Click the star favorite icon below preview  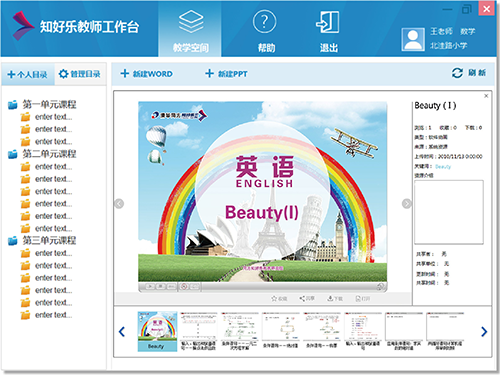274,298
